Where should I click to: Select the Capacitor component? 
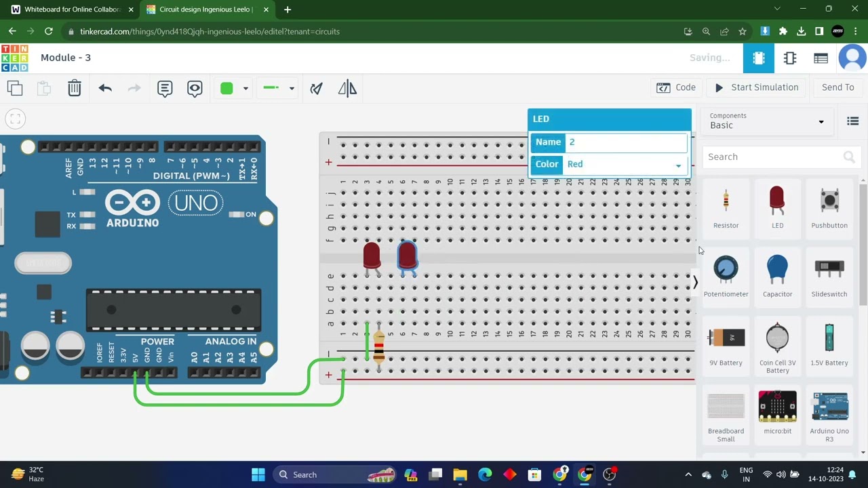[x=777, y=277]
